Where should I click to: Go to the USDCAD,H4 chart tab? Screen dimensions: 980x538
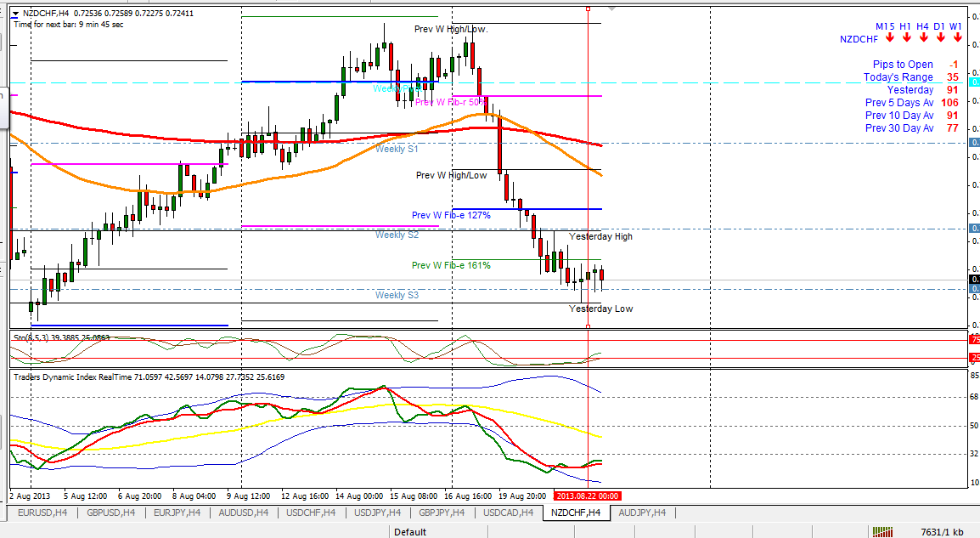coord(508,513)
